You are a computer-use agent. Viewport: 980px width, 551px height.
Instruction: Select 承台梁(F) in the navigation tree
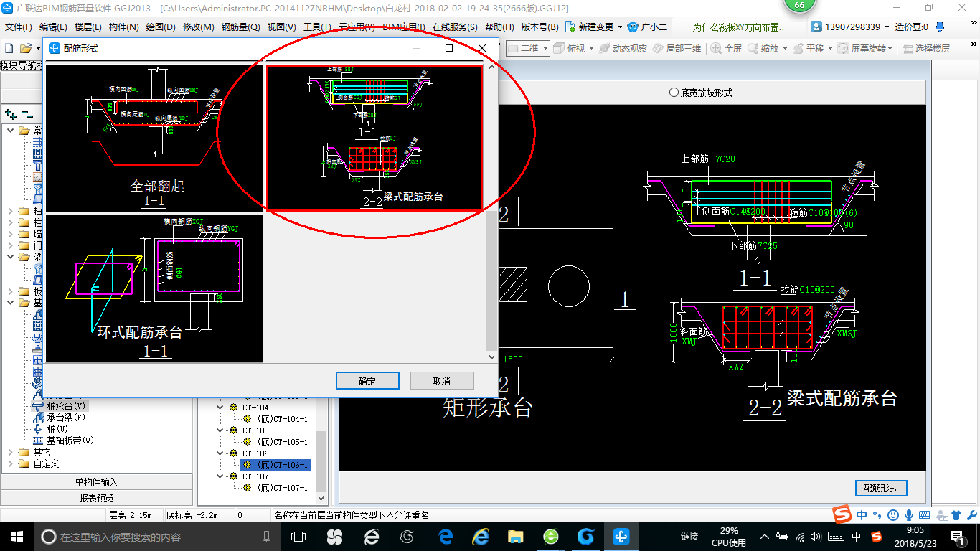[66, 418]
